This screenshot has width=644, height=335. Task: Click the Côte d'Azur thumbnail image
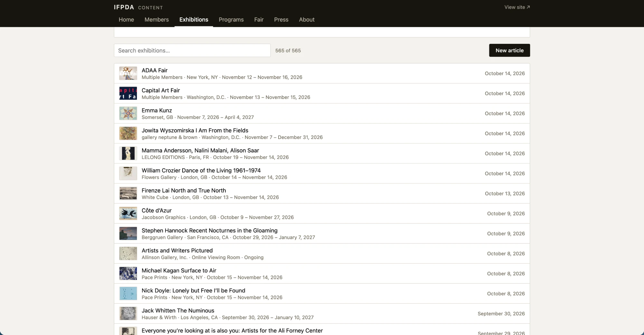[x=128, y=213]
